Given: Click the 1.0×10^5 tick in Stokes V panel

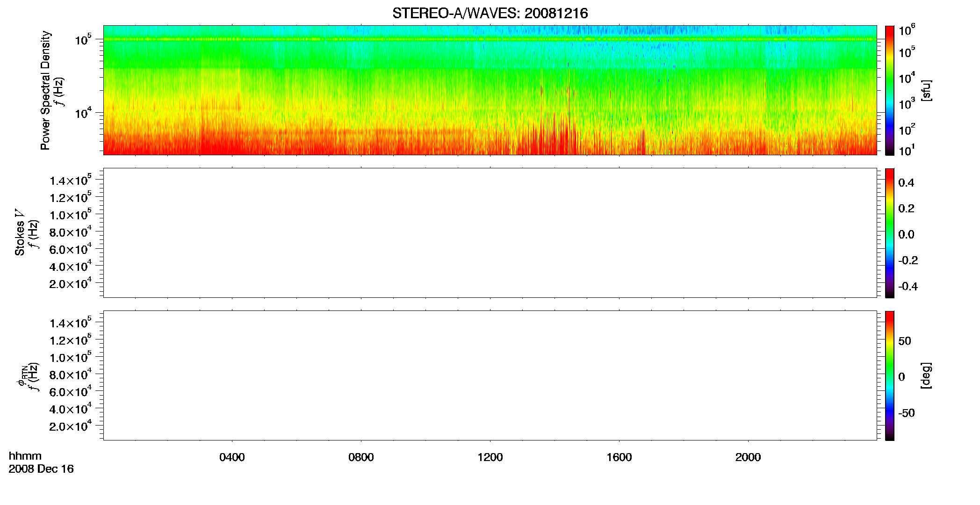Looking at the screenshot, I should [71, 215].
